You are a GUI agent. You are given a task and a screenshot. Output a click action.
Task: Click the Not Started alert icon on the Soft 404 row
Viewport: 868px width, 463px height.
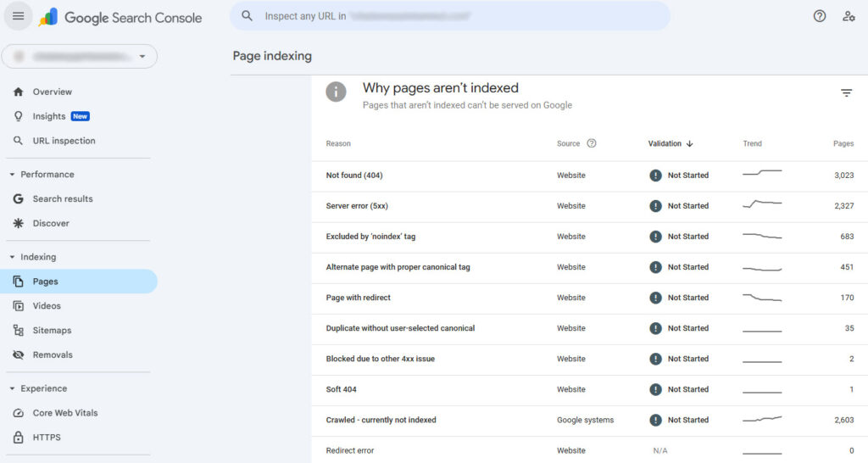655,389
